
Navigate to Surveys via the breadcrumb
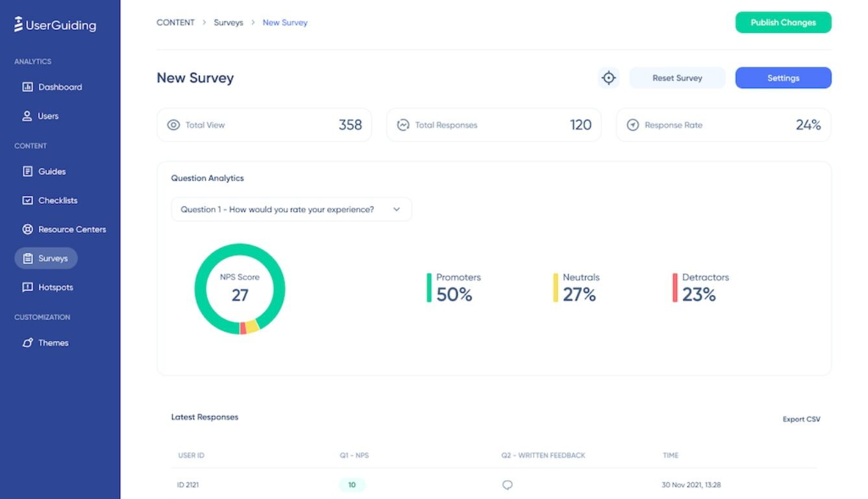point(229,22)
